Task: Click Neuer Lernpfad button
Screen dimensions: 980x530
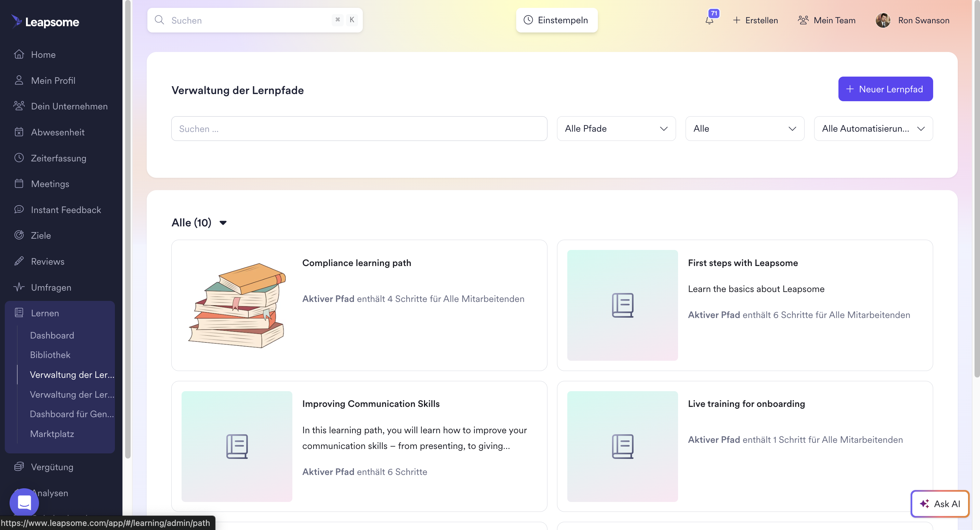Action: [885, 89]
